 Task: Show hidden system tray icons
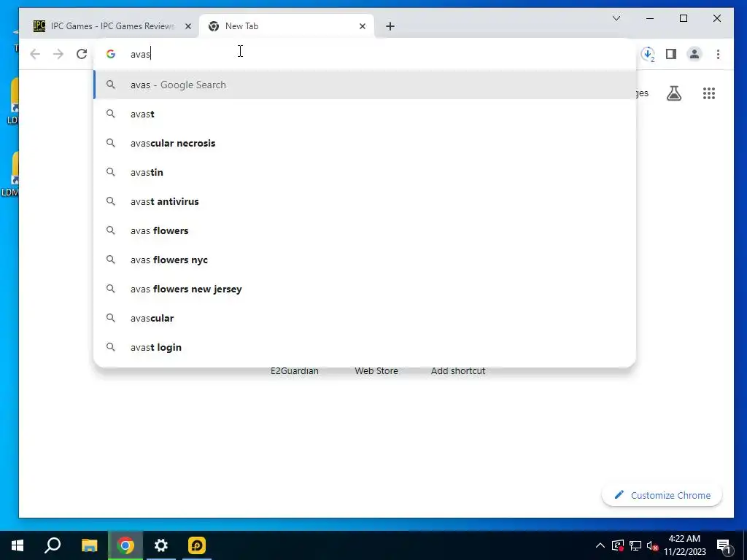click(600, 545)
